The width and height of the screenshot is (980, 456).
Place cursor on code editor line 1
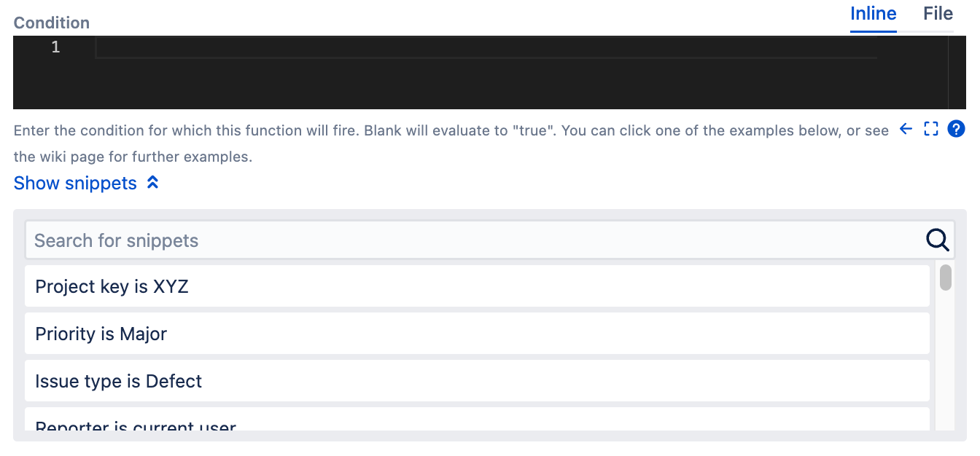pos(486,47)
